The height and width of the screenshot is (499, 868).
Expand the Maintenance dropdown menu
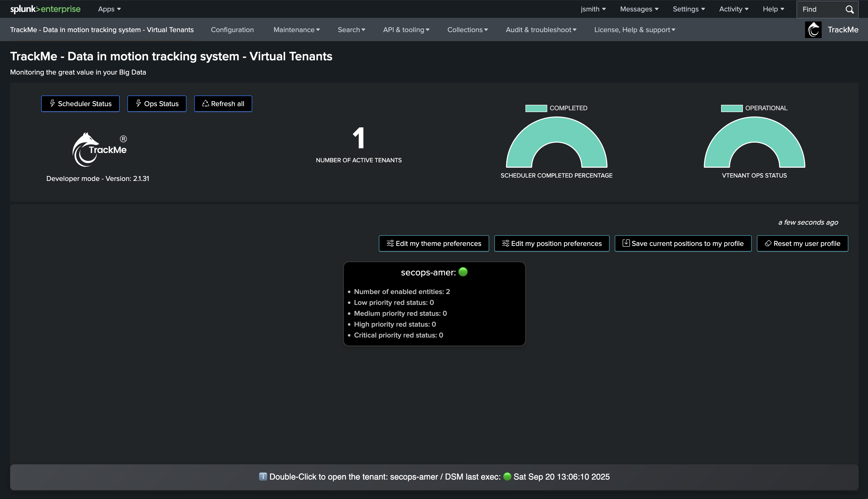(x=296, y=30)
